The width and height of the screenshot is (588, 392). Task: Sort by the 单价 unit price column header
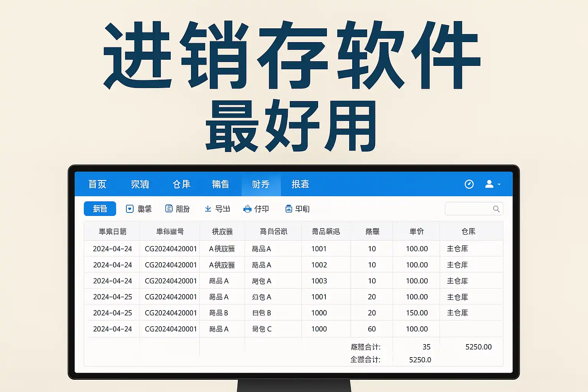click(x=416, y=231)
